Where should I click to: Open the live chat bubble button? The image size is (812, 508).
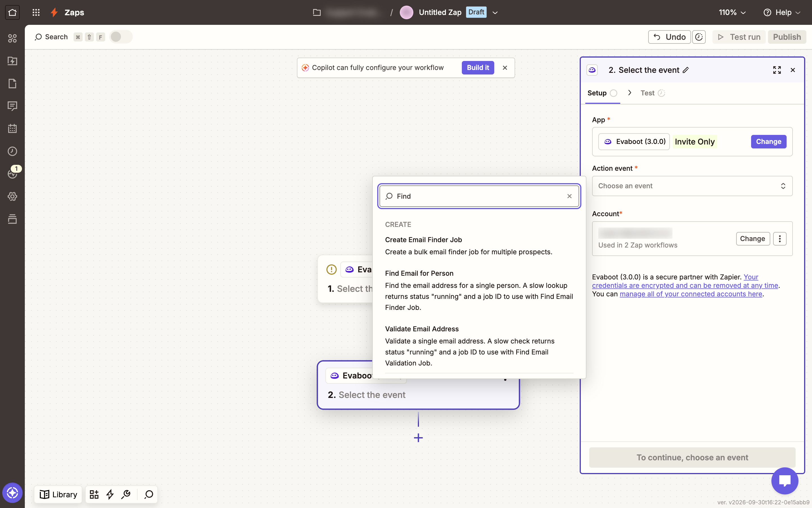(x=784, y=481)
